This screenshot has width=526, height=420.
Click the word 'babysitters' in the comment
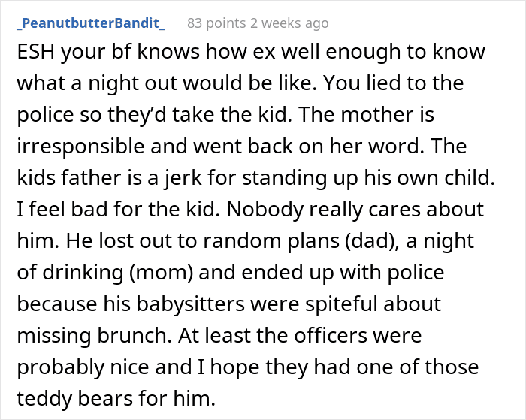[x=191, y=304]
